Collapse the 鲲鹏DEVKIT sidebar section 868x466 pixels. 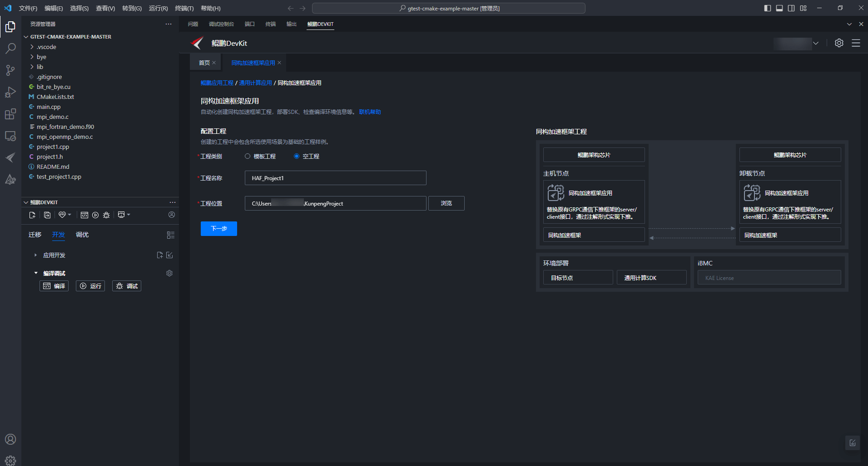click(x=26, y=202)
